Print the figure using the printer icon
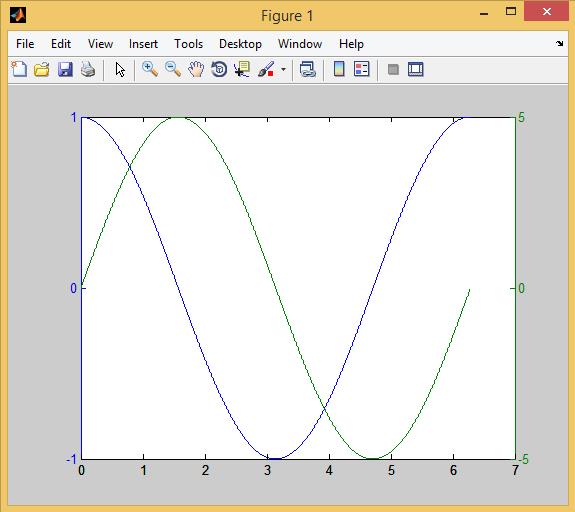The width and height of the screenshot is (575, 512). click(x=88, y=69)
